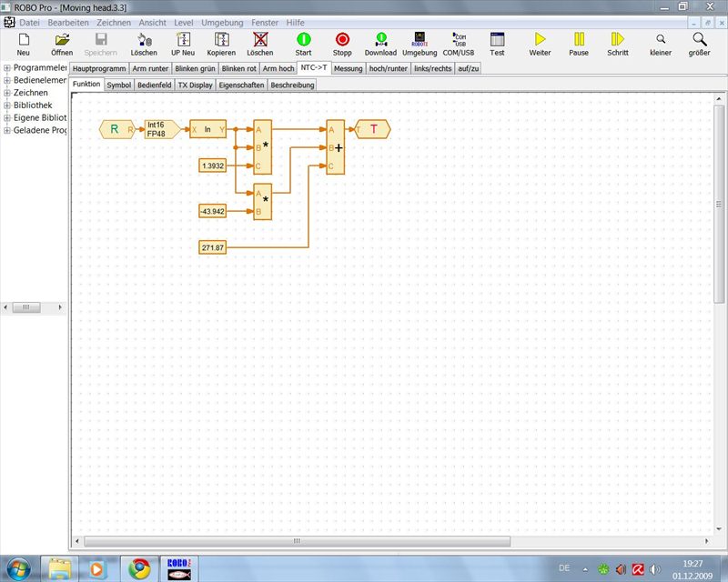Start the program with green Start button
Viewport: 728px width, 582px height.
coord(303,45)
